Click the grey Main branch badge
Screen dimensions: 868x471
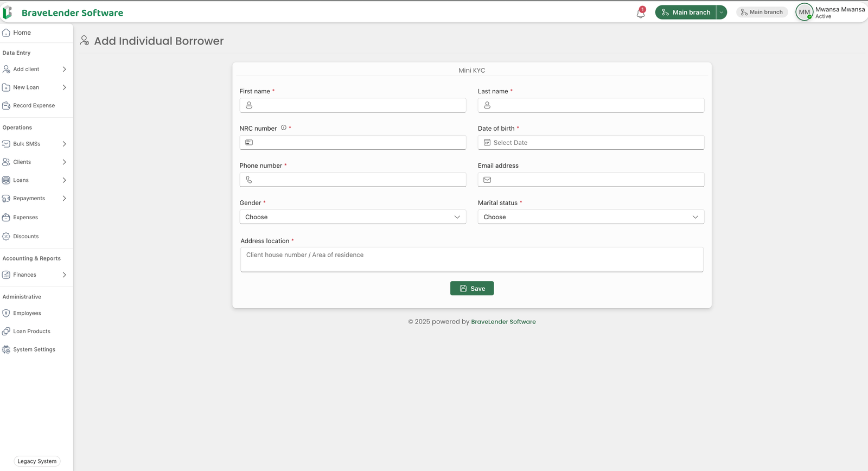762,12
